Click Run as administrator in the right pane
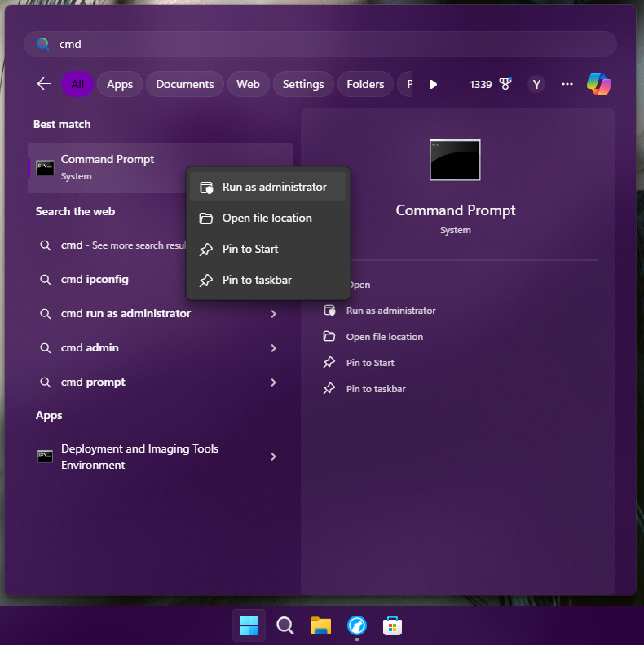 pyautogui.click(x=390, y=311)
